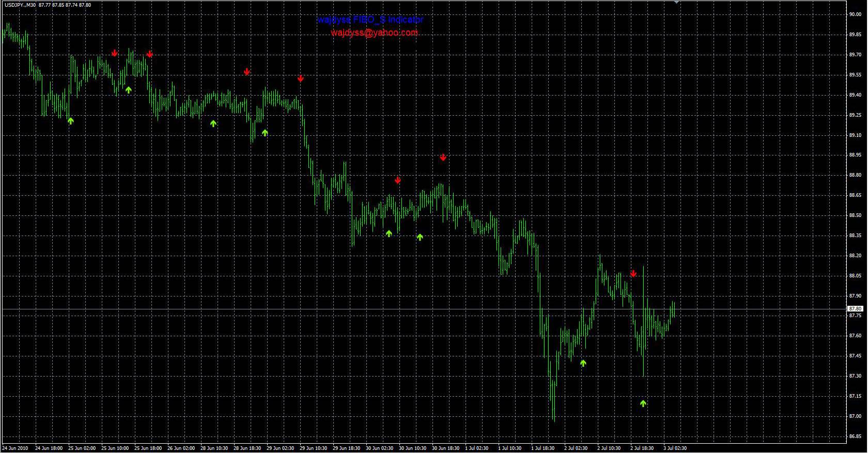Screen dimensions: 868x453
Task: Click the USDJPY.,M30 symbol label in corner
Action: coord(19,5)
